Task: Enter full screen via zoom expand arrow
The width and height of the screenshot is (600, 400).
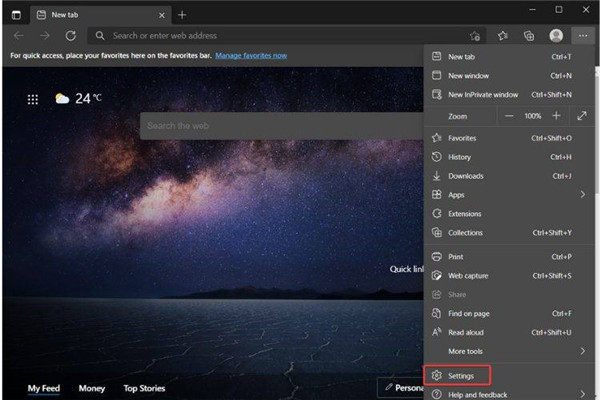Action: click(x=582, y=116)
